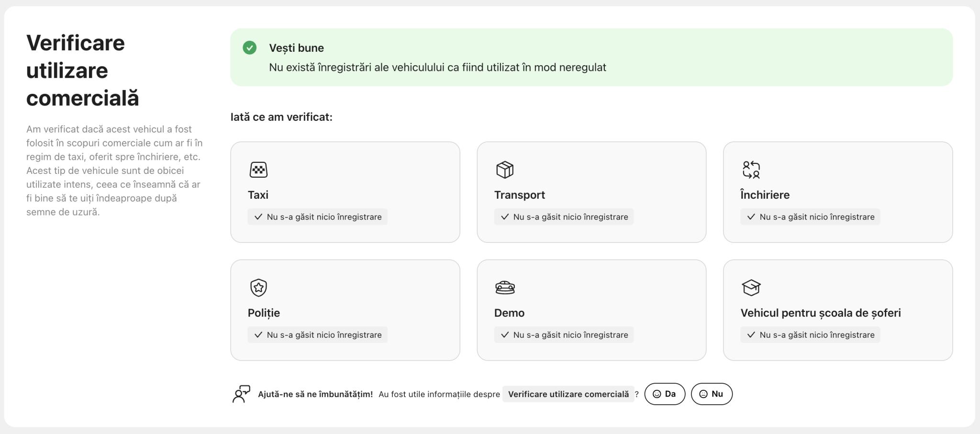Select the Taxi card title

pyautogui.click(x=258, y=195)
